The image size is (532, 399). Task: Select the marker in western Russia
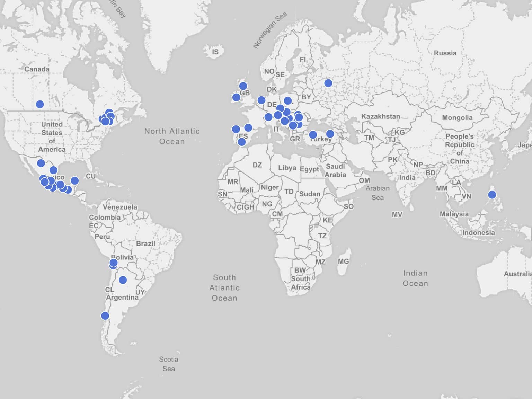[328, 83]
